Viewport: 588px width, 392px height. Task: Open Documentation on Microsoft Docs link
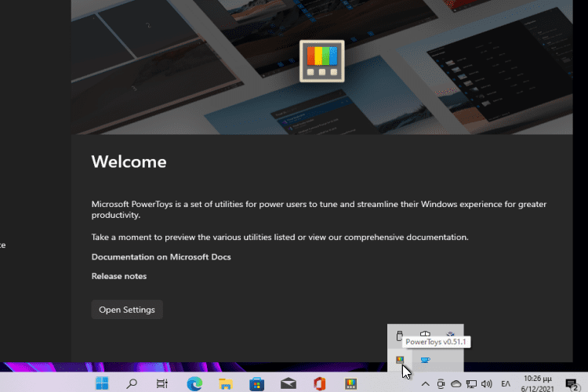[161, 257]
